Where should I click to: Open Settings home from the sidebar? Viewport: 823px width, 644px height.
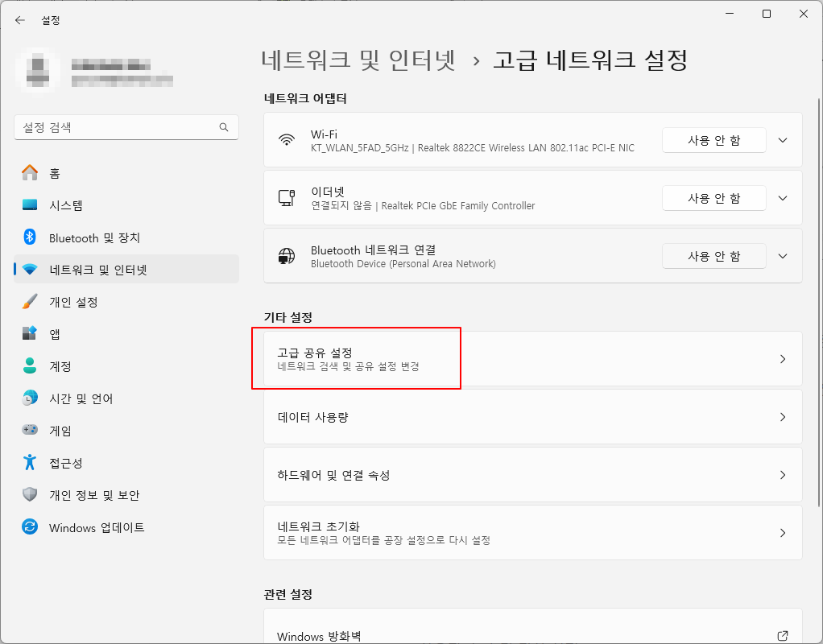(33, 172)
